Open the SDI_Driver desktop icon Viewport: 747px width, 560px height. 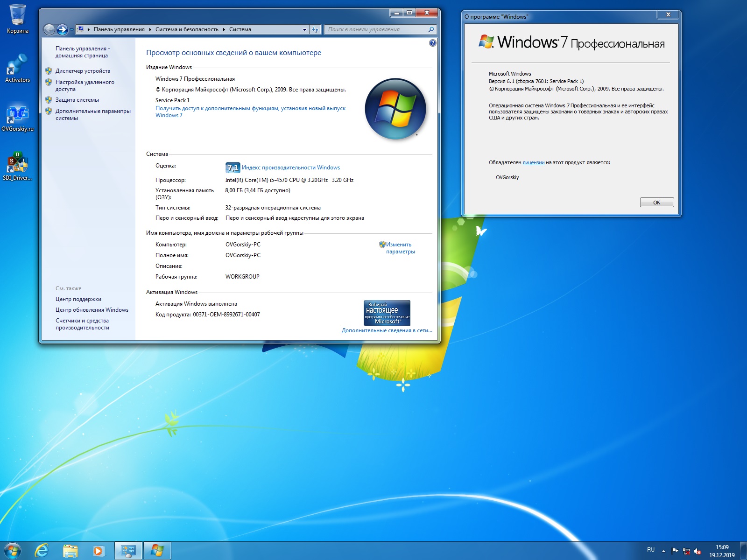point(17,166)
